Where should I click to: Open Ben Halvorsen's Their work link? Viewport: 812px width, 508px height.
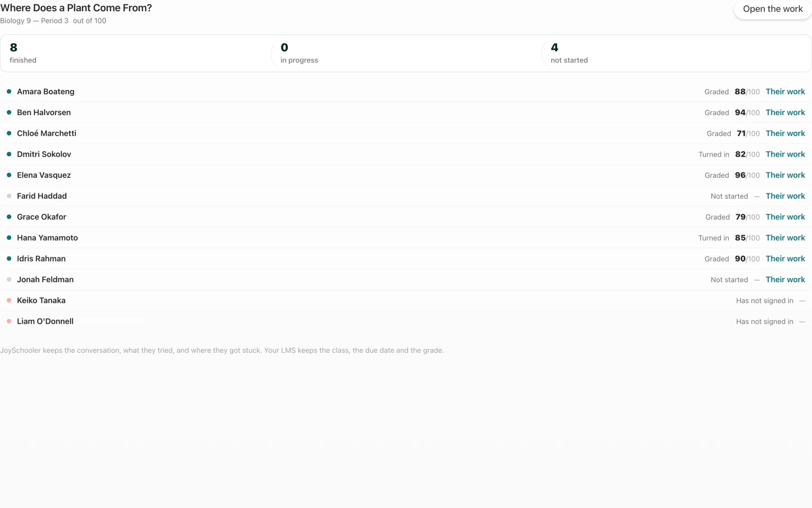click(785, 112)
